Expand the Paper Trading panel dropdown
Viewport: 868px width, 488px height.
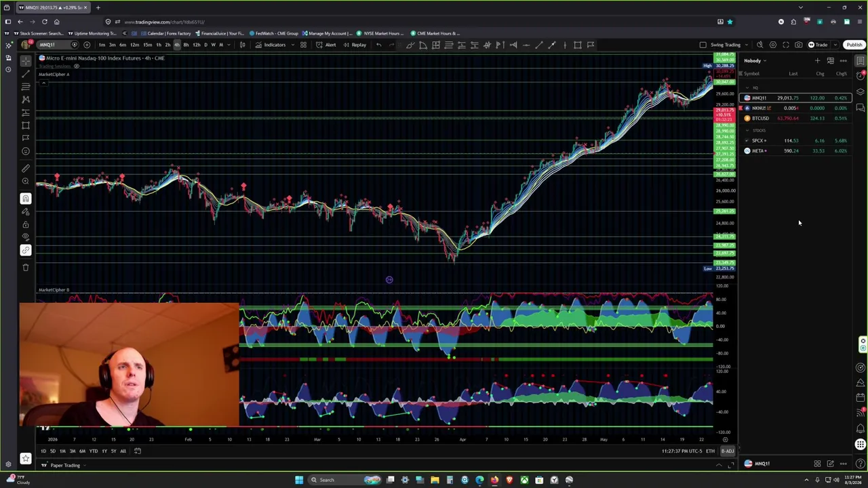tap(86, 465)
